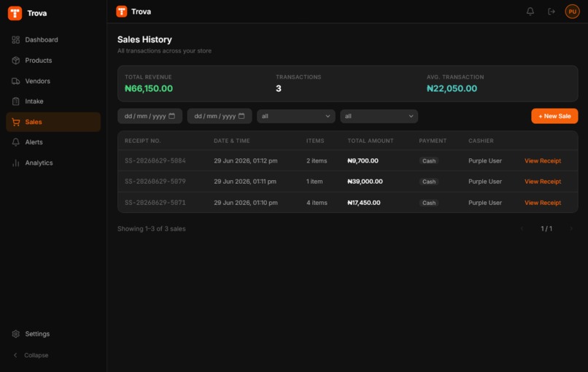Click the CASHIER column header

pos(481,141)
